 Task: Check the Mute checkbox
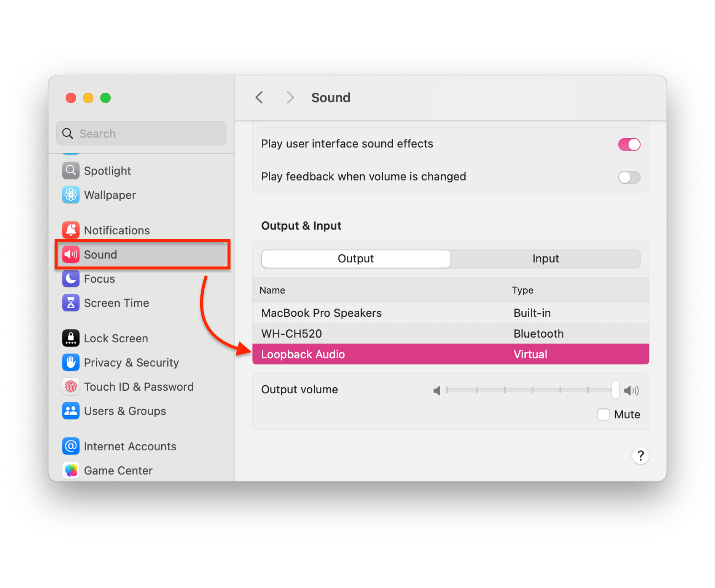pos(603,414)
